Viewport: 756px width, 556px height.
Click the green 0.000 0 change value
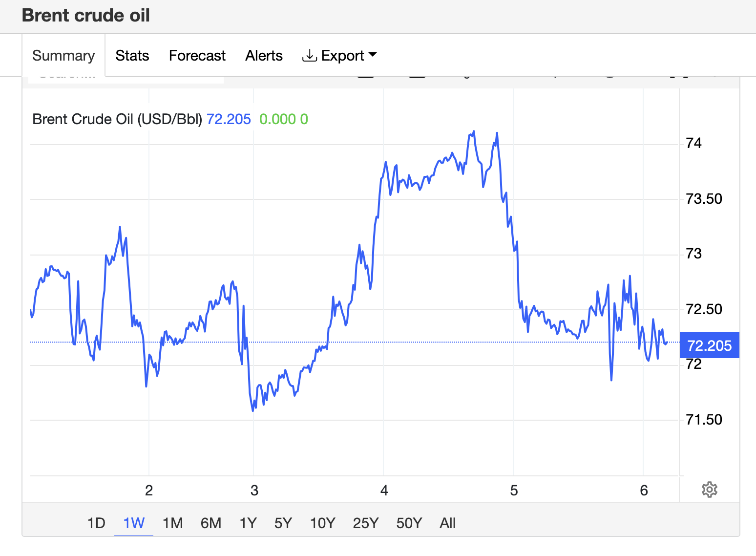point(284,119)
